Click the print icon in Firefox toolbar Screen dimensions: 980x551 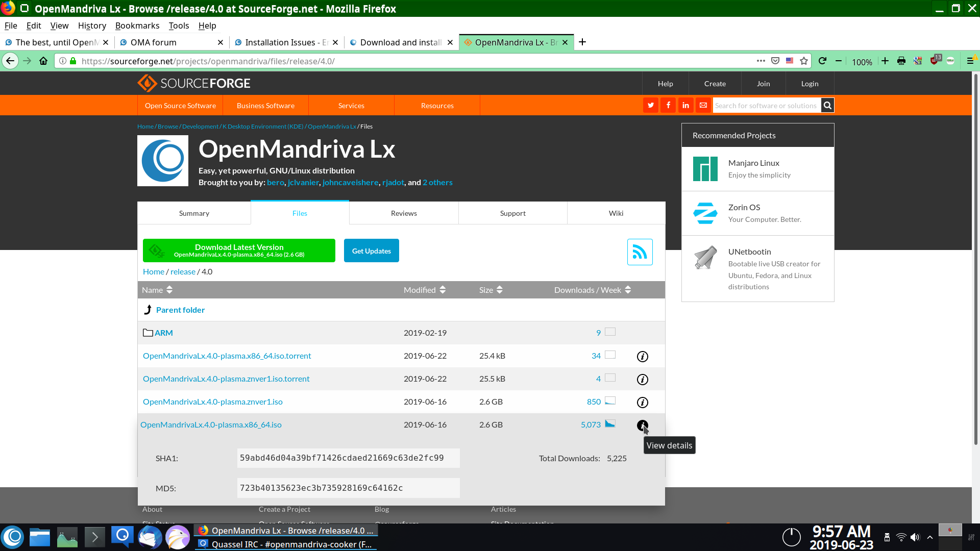tap(901, 61)
